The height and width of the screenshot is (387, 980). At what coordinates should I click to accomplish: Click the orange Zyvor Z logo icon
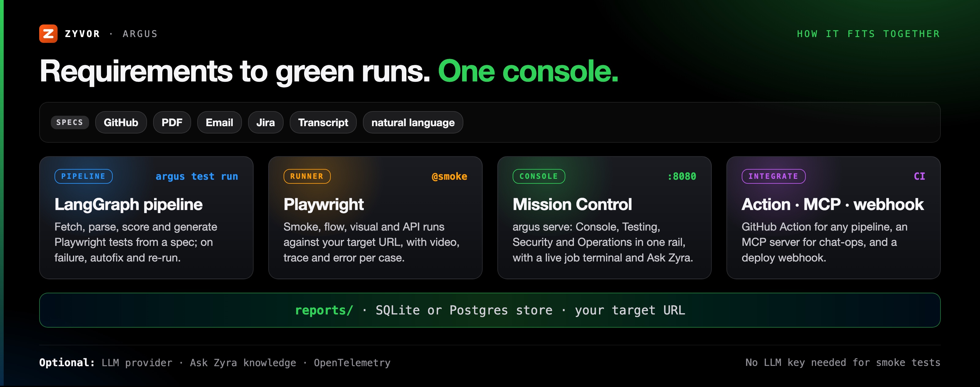(x=48, y=34)
